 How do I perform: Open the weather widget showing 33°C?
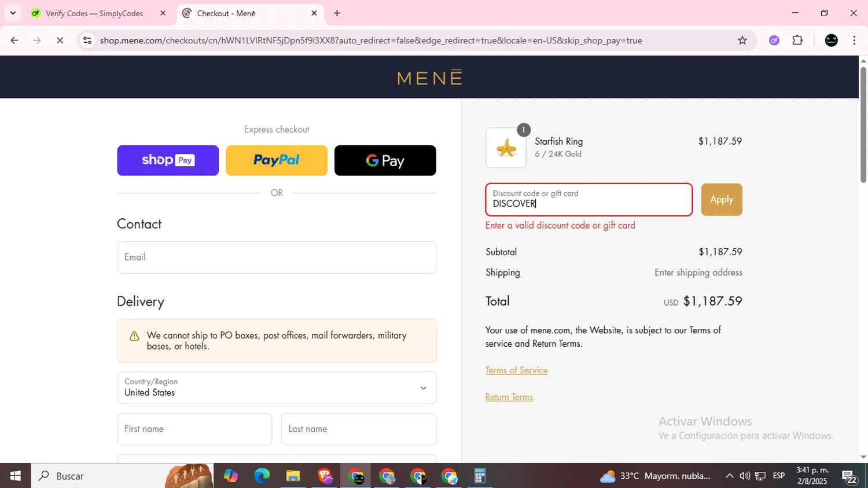[x=655, y=476]
